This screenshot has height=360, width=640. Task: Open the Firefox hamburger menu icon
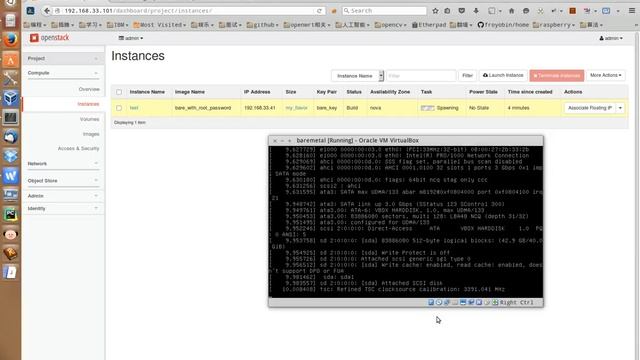pos(632,11)
